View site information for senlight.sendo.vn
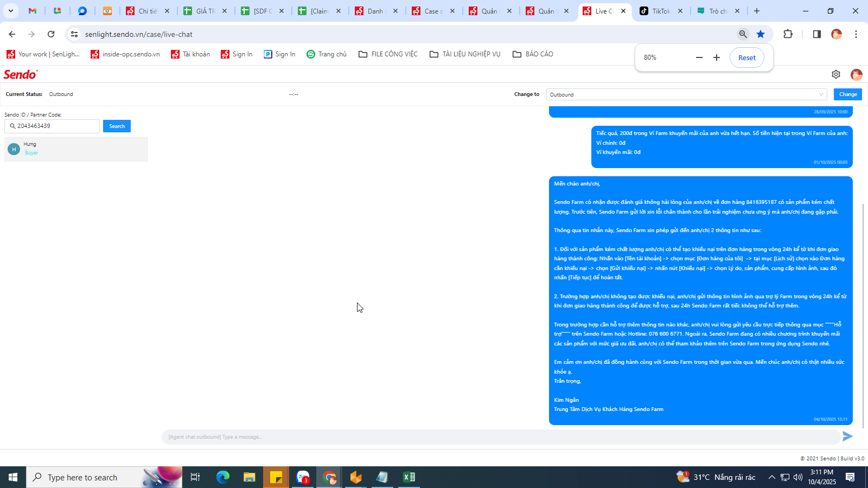Image resolution: width=868 pixels, height=488 pixels. (x=74, y=34)
